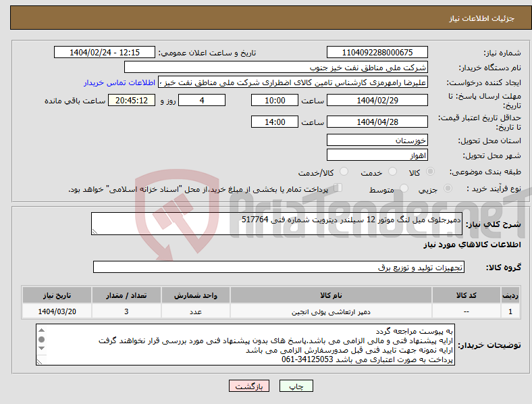The width and height of the screenshot is (532, 404).
Task: Click the نام کالا column header
Action: point(331,295)
